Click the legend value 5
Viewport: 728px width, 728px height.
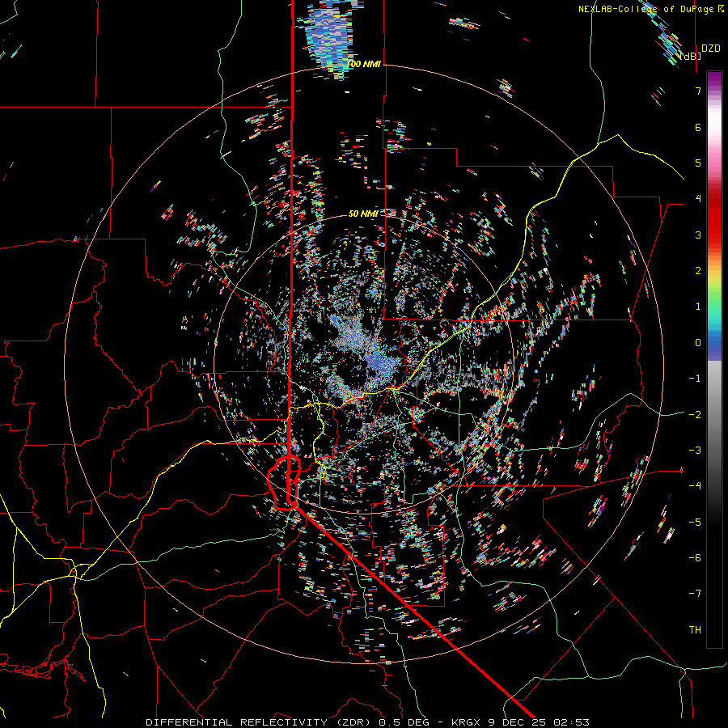click(x=698, y=163)
